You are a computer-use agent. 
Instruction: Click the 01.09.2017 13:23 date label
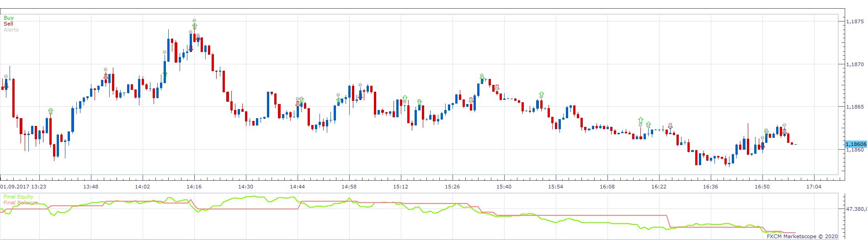[23, 187]
